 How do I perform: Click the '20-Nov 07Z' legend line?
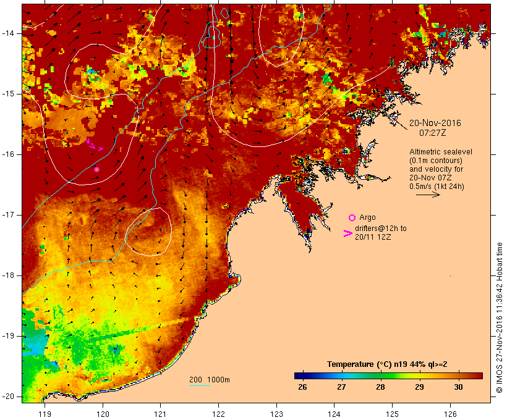click(x=430, y=178)
